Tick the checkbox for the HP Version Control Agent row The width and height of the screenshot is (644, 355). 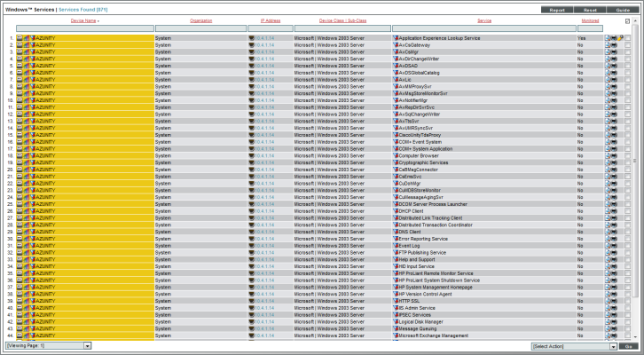pyautogui.click(x=627, y=294)
